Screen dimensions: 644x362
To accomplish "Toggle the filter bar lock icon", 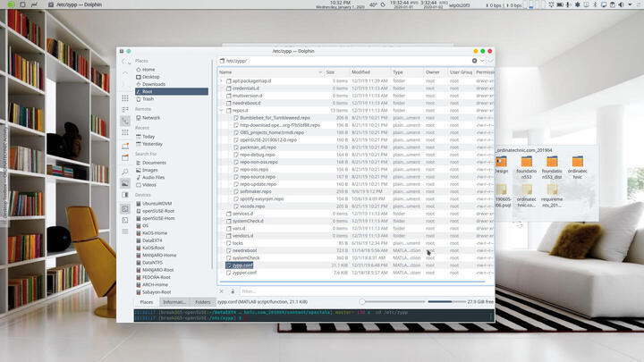I will pos(233,291).
